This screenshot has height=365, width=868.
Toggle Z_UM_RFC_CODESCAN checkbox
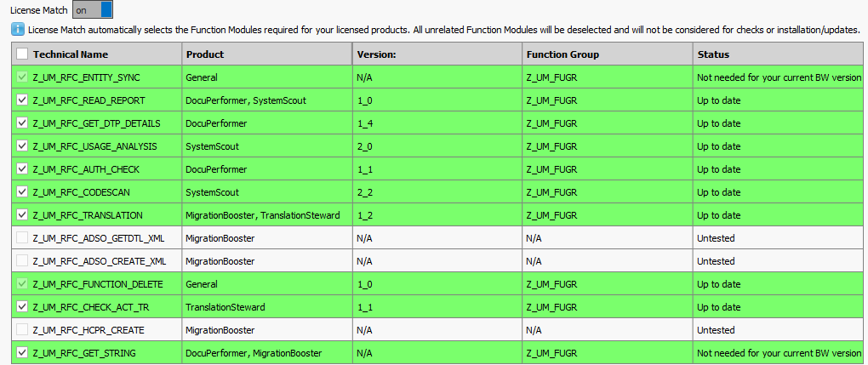coord(22,192)
